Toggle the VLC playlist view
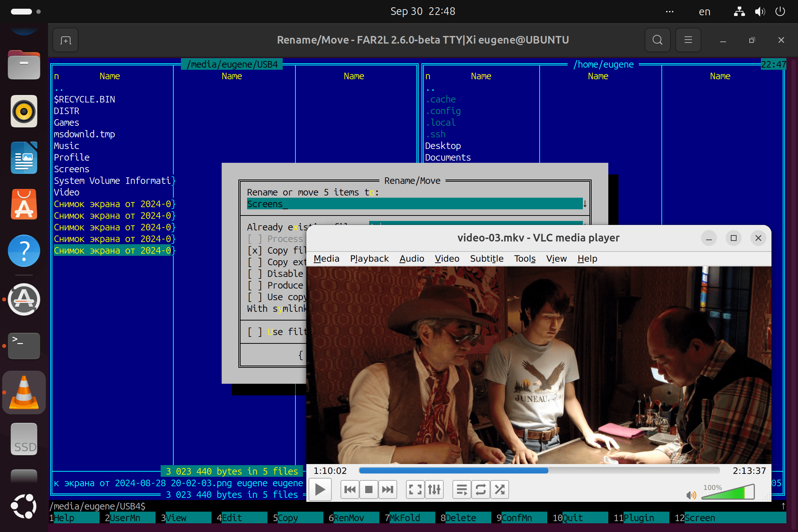Screen dimensions: 798x532 (462, 489)
